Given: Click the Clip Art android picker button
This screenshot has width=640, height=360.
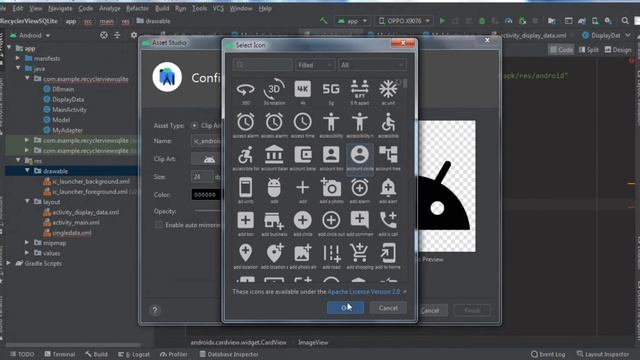Looking at the screenshot, I should [209, 159].
